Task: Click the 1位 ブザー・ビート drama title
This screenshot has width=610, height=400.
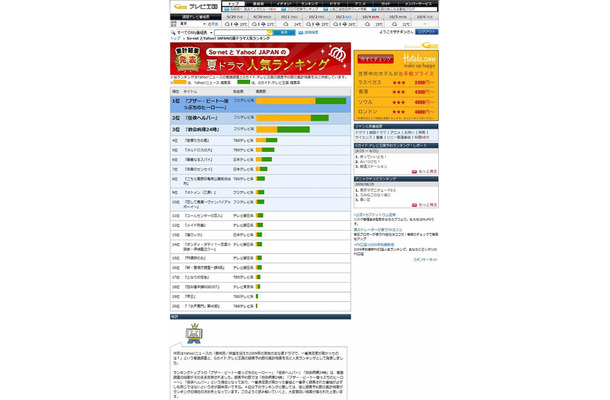Action: [206, 104]
